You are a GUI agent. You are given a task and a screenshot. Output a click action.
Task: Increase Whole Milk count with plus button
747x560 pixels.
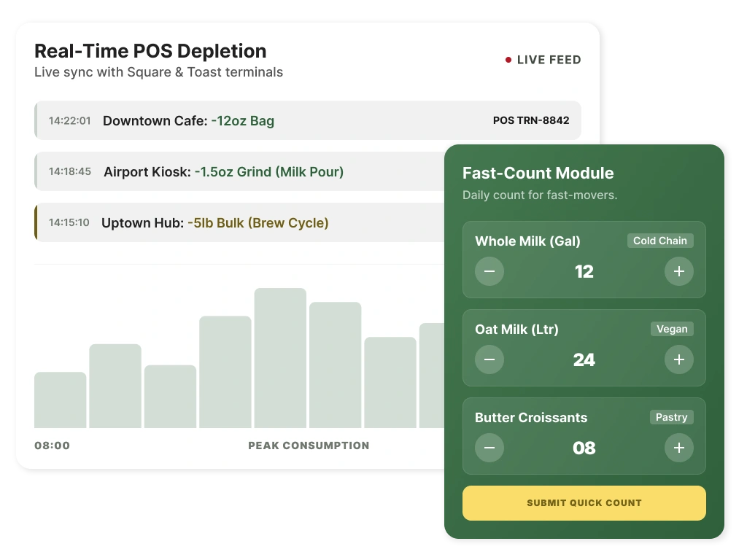pos(679,271)
